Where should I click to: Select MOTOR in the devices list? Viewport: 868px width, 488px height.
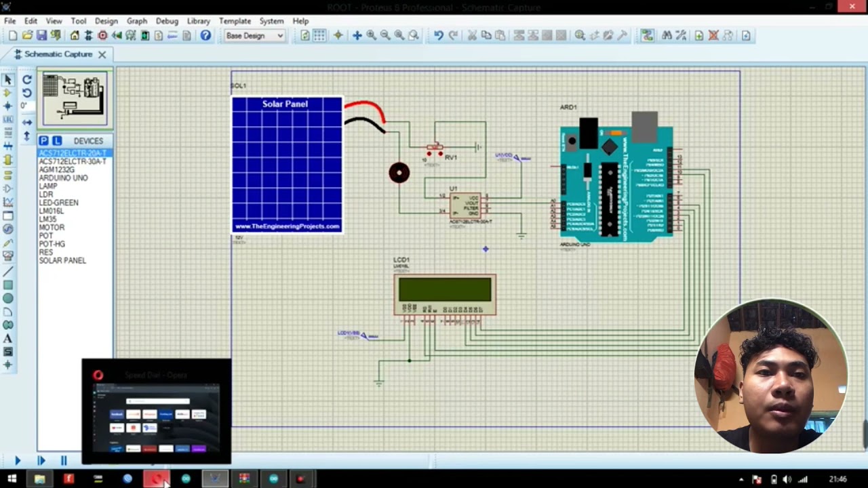pos(52,227)
